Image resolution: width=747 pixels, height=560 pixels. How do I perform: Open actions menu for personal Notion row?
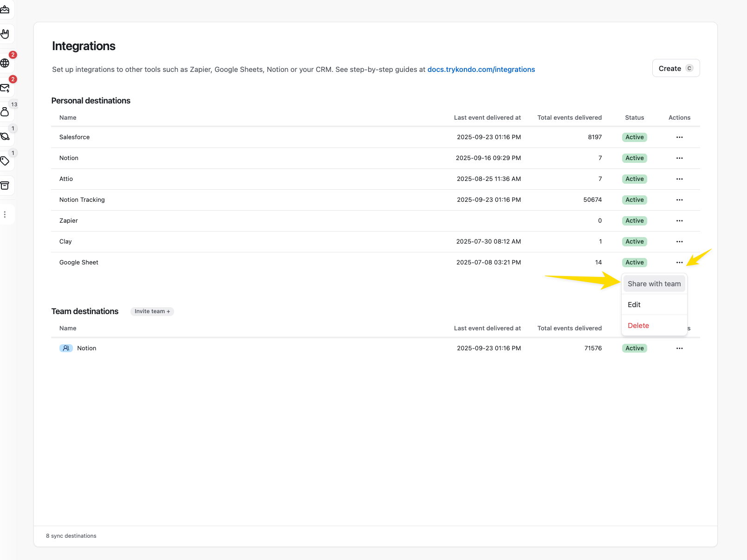(x=679, y=158)
